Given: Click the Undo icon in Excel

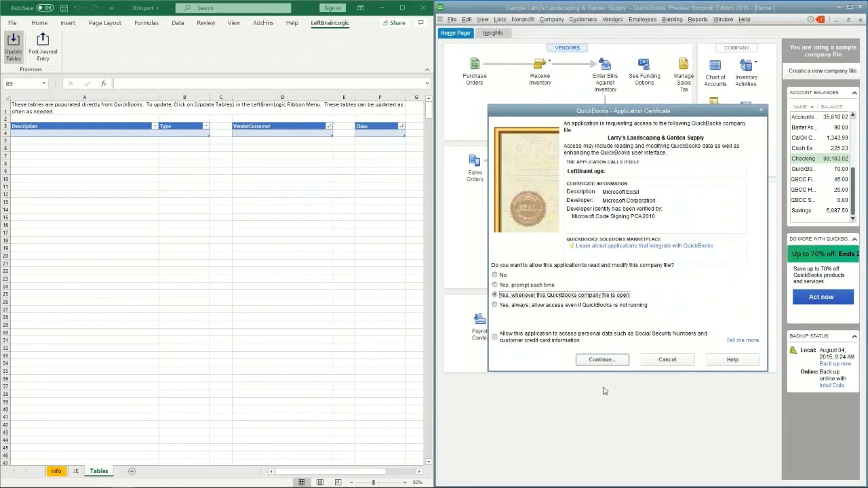Looking at the screenshot, I should click(78, 8).
